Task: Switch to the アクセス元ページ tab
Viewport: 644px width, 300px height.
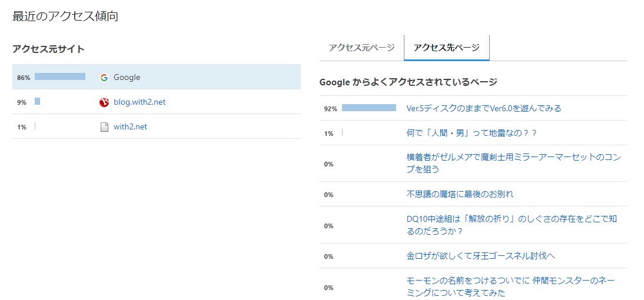Action: click(361, 48)
